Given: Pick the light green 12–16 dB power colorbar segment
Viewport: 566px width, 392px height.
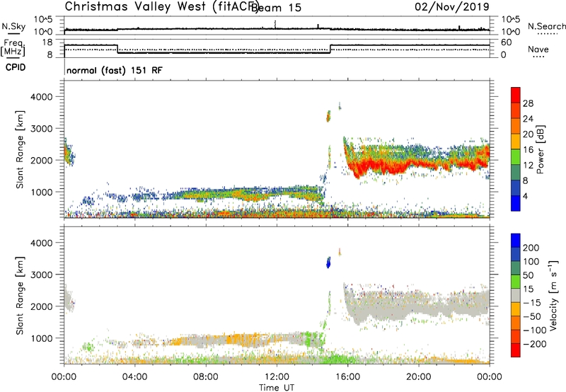Looking at the screenshot, I should pos(516,157).
